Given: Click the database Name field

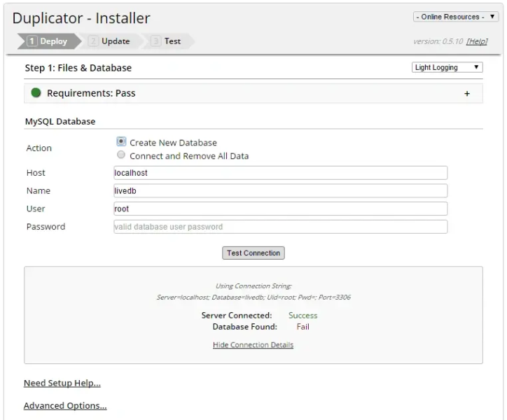Looking at the screenshot, I should point(280,191).
